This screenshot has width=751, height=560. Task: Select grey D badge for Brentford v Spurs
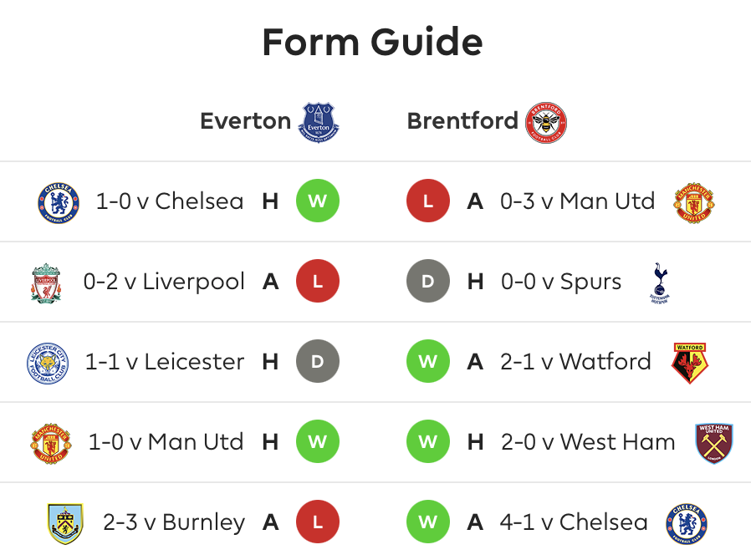428,281
